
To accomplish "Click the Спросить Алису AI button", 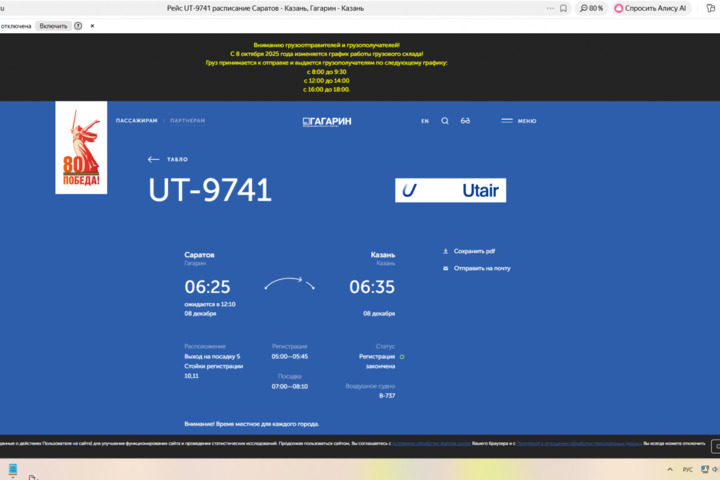I will pos(651,8).
